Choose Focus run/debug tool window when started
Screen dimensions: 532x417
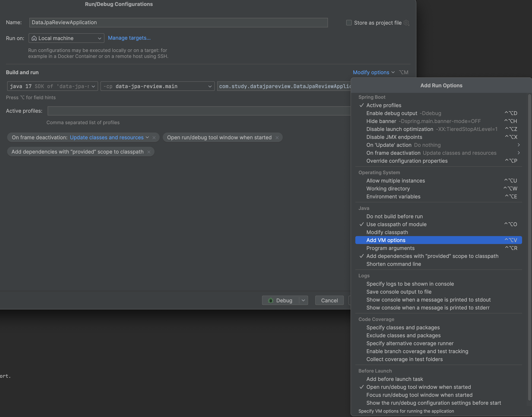coord(439,395)
